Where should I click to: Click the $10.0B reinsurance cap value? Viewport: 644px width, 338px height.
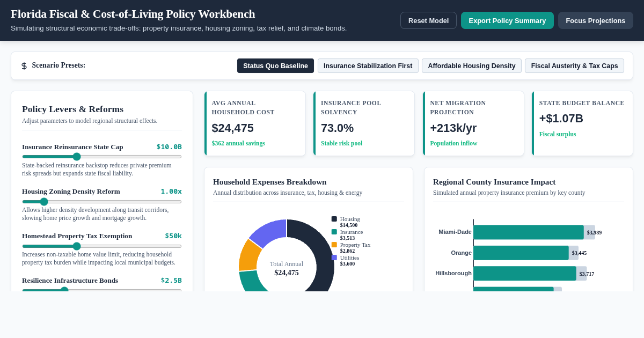[x=169, y=146]
